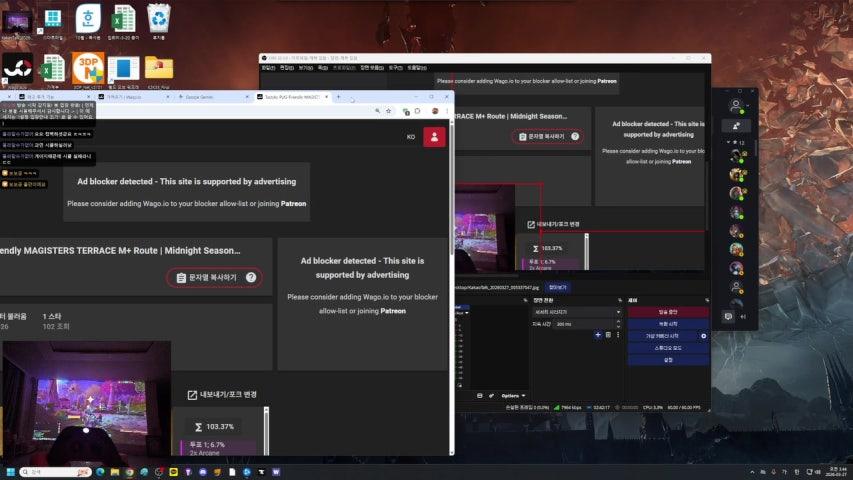
Task: Open a new Chrome tab with plus button
Action: coord(338,97)
